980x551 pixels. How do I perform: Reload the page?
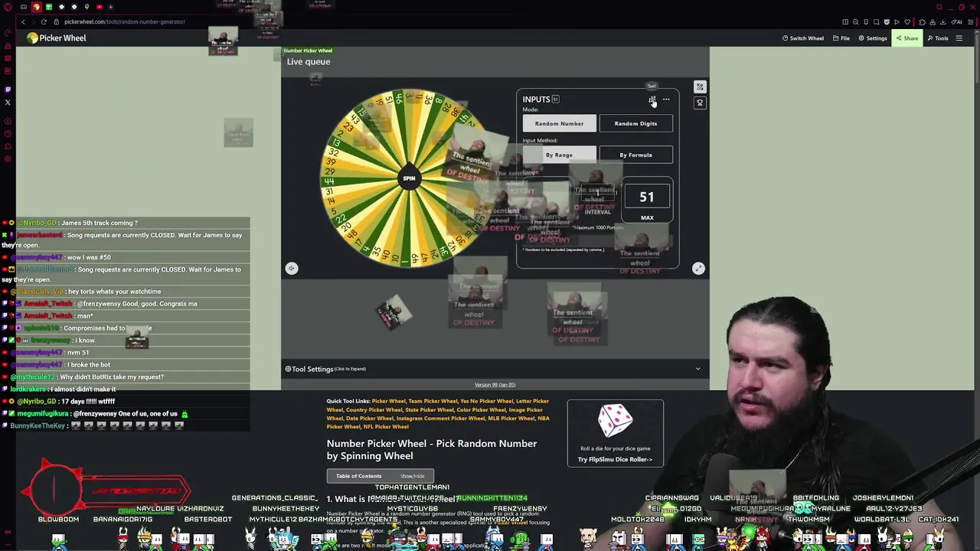[44, 21]
